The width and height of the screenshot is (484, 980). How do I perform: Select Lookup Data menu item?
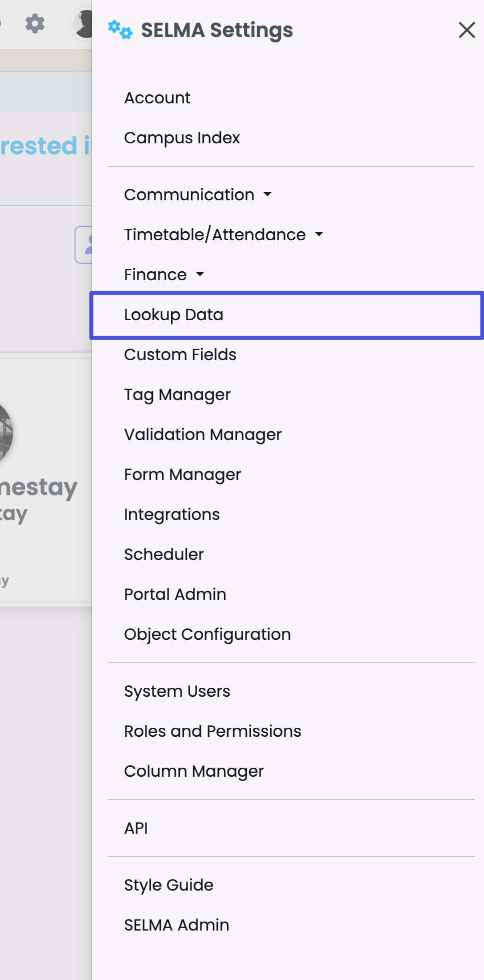[173, 315]
